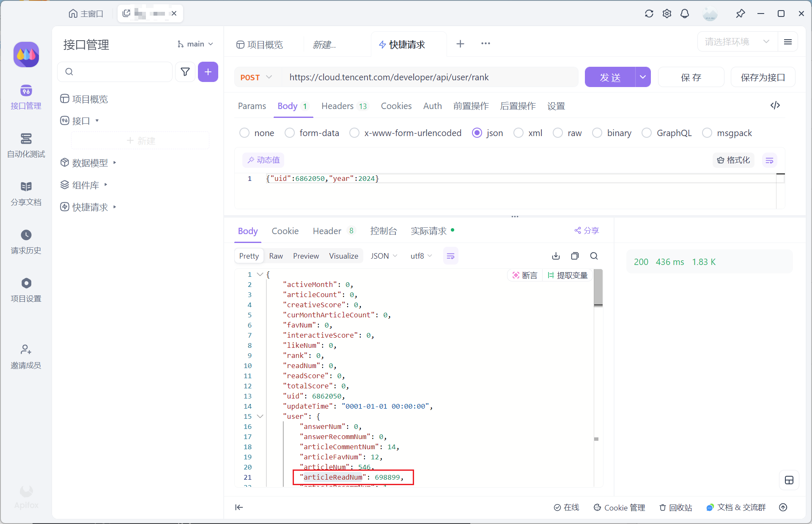Switch to the Headers request tab

pyautogui.click(x=337, y=106)
